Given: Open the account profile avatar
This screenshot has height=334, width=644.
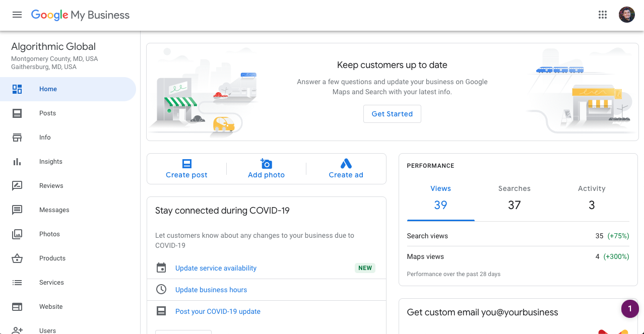Looking at the screenshot, I should [x=627, y=15].
